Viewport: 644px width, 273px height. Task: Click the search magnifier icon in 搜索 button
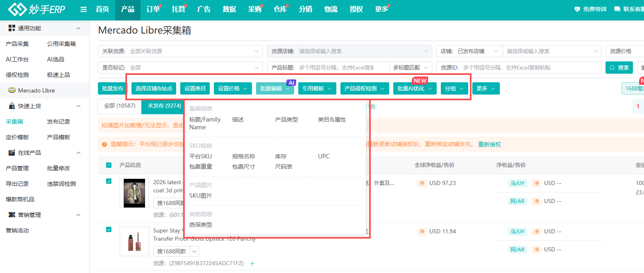[612, 68]
